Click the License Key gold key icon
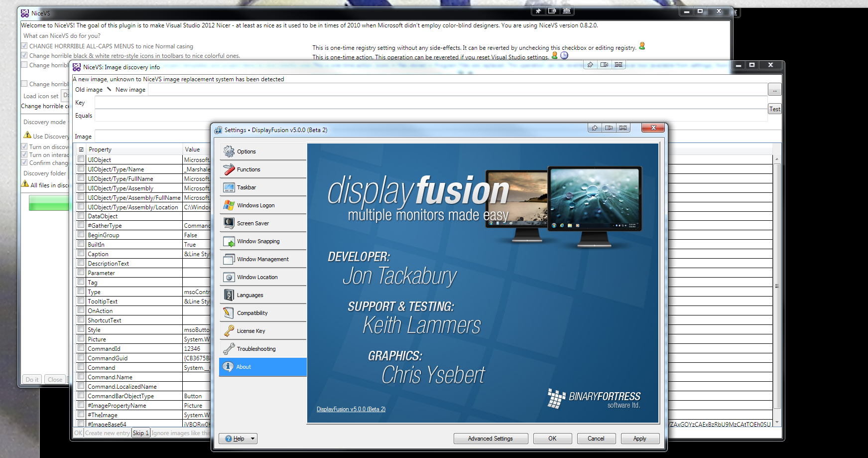This screenshot has width=868, height=458. coord(229,331)
